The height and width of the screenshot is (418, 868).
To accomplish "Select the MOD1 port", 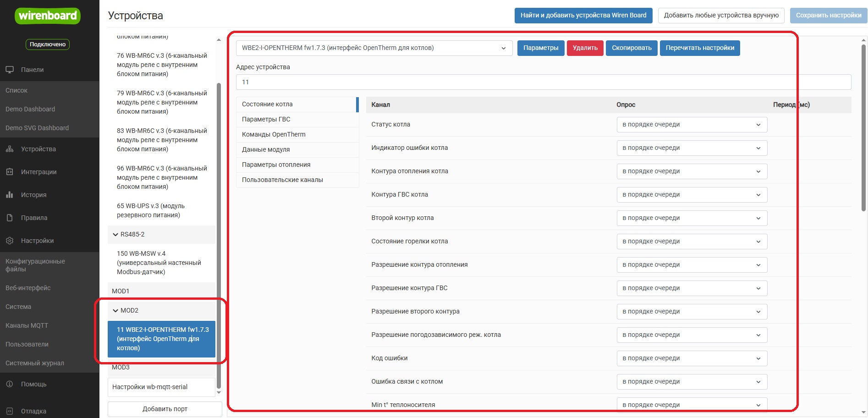I will click(162, 291).
